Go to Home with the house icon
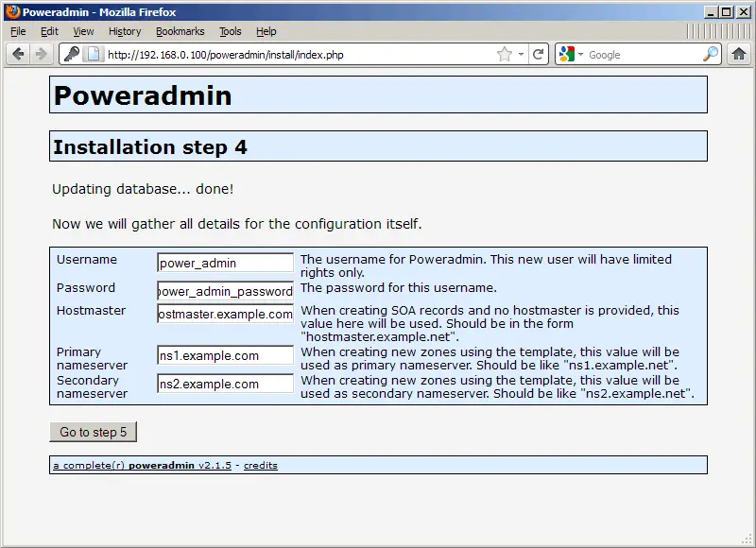The image size is (756, 548). point(739,54)
